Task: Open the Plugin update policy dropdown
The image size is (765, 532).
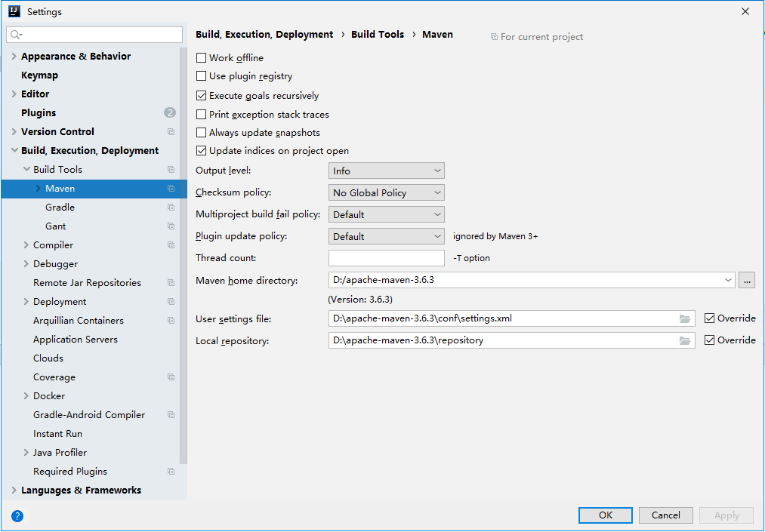Action: point(387,236)
